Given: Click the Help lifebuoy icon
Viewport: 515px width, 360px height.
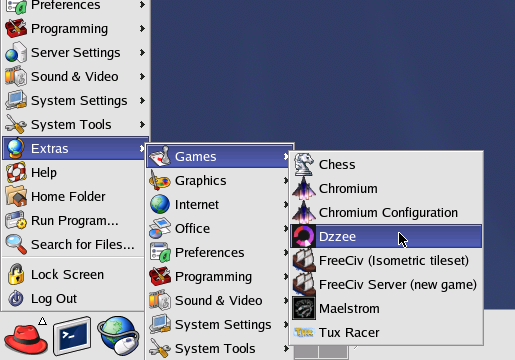Looking at the screenshot, I should click(x=16, y=172).
